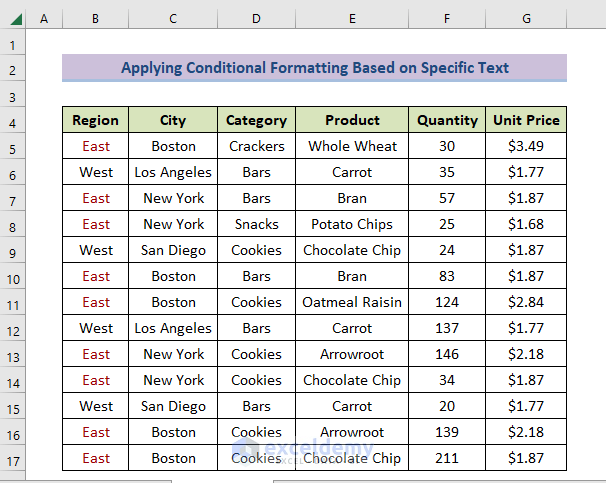Screen dimensions: 606x483
Task: Click the Region header cell
Action: [x=96, y=120]
